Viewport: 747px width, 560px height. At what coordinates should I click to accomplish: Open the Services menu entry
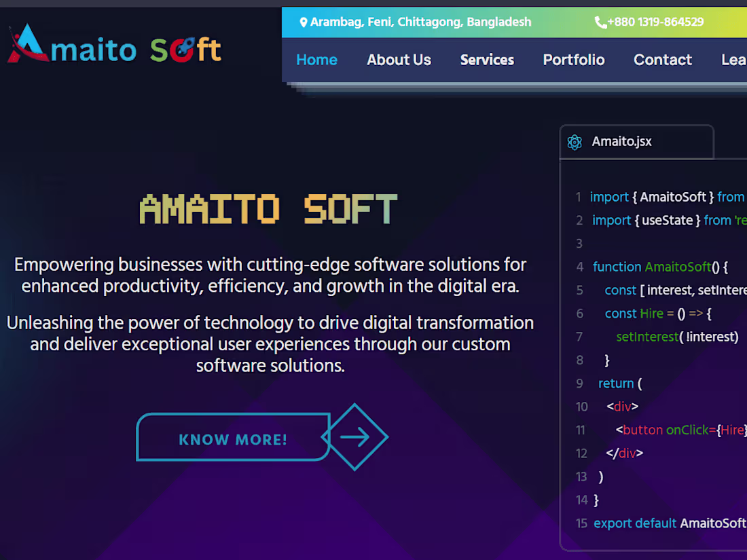coord(487,60)
